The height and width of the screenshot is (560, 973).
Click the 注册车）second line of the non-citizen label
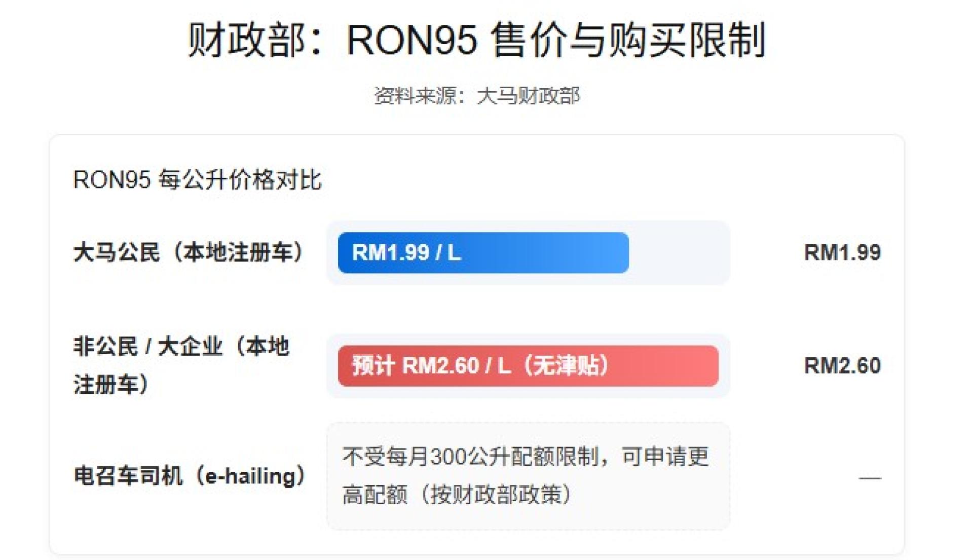tap(111, 384)
